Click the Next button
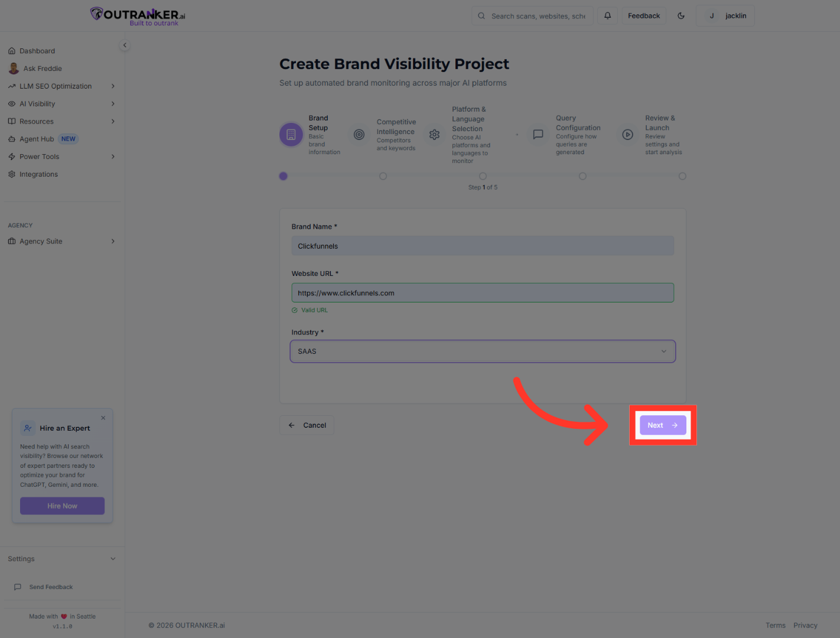Screen dimensions: 840x638 click(663, 425)
